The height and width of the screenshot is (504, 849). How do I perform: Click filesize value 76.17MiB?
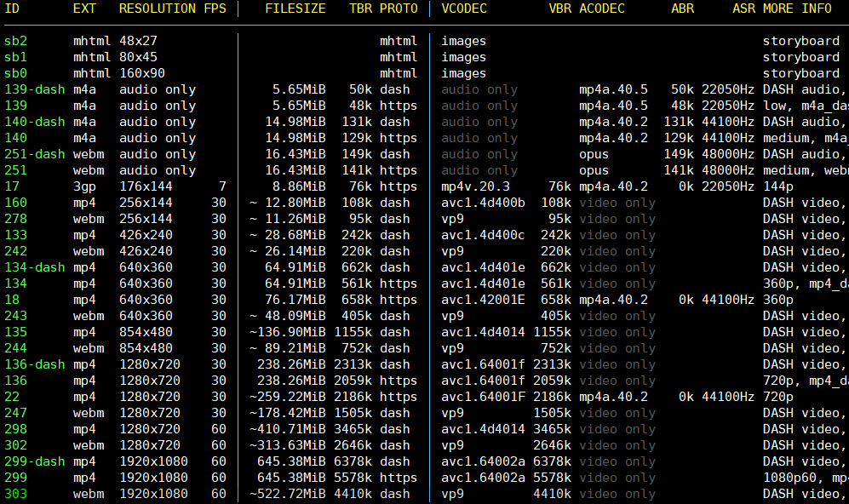295,300
